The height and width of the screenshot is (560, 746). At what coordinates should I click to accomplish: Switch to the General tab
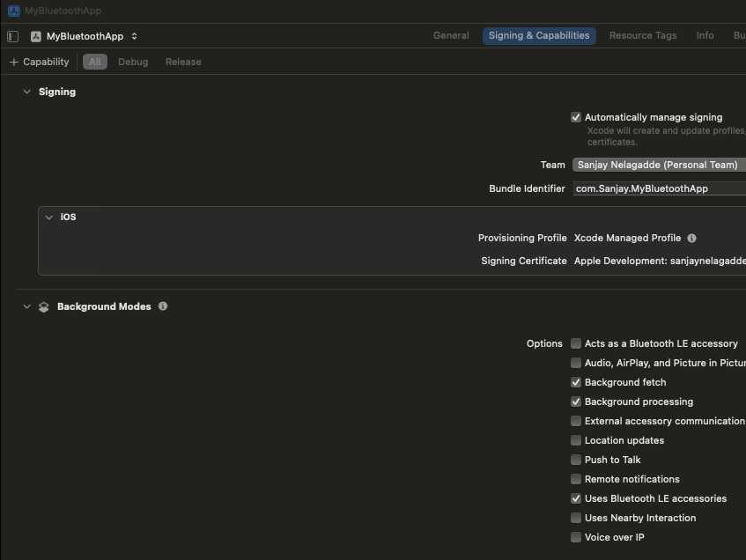tap(451, 36)
